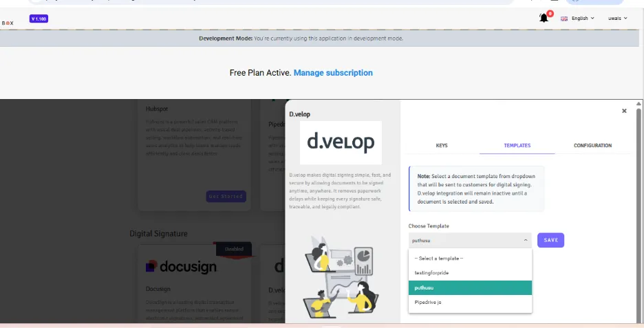This screenshot has width=644, height=328.
Task: Click the d.velop logo image
Action: pyautogui.click(x=341, y=142)
